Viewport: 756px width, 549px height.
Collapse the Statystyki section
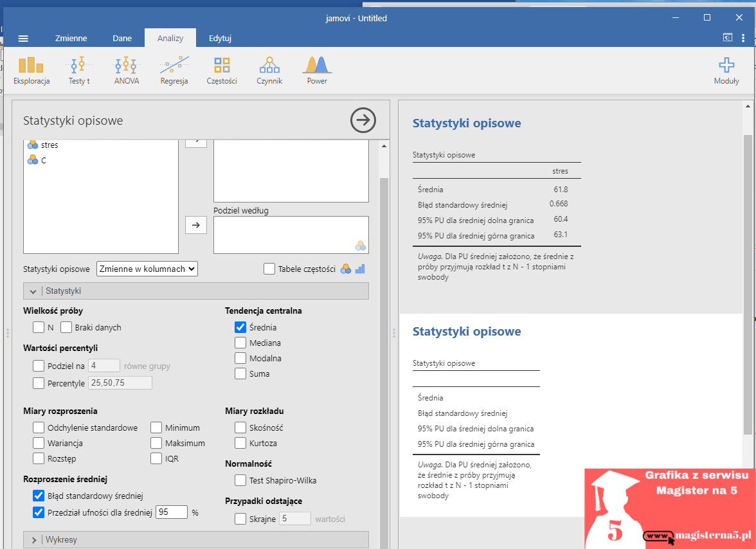[x=33, y=291]
